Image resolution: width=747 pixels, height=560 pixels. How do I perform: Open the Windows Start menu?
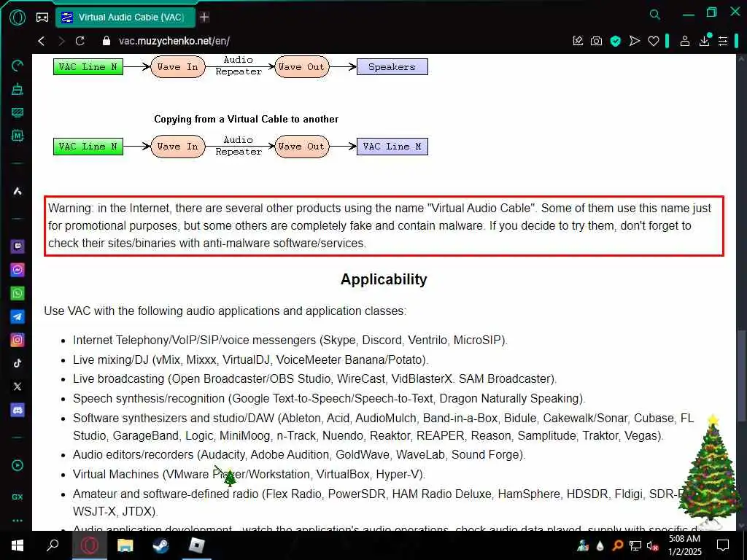click(x=18, y=545)
